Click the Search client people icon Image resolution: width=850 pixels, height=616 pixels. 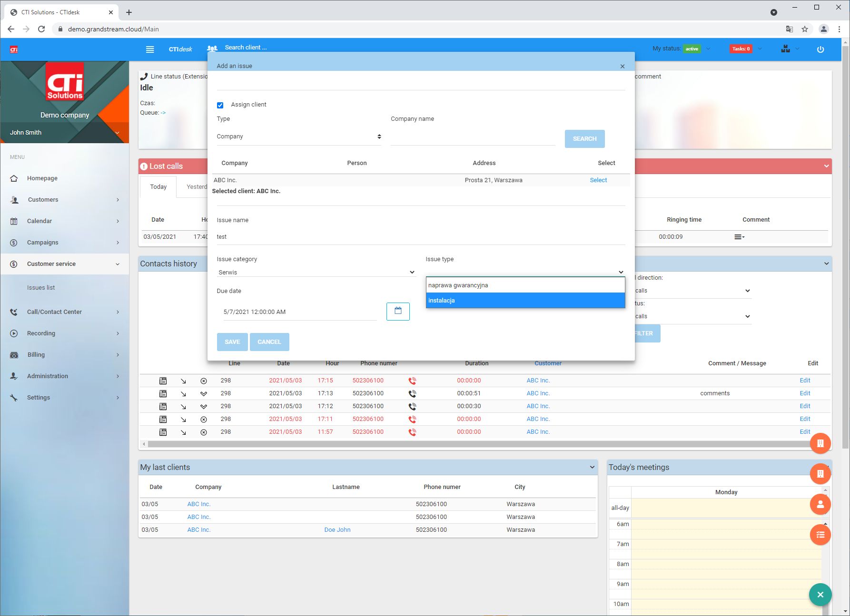click(212, 49)
